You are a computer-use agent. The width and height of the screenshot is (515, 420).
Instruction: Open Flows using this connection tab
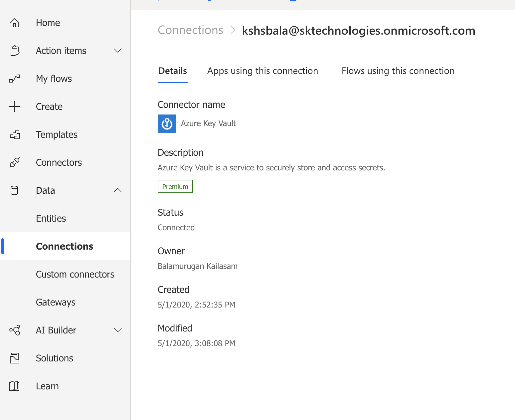point(398,71)
